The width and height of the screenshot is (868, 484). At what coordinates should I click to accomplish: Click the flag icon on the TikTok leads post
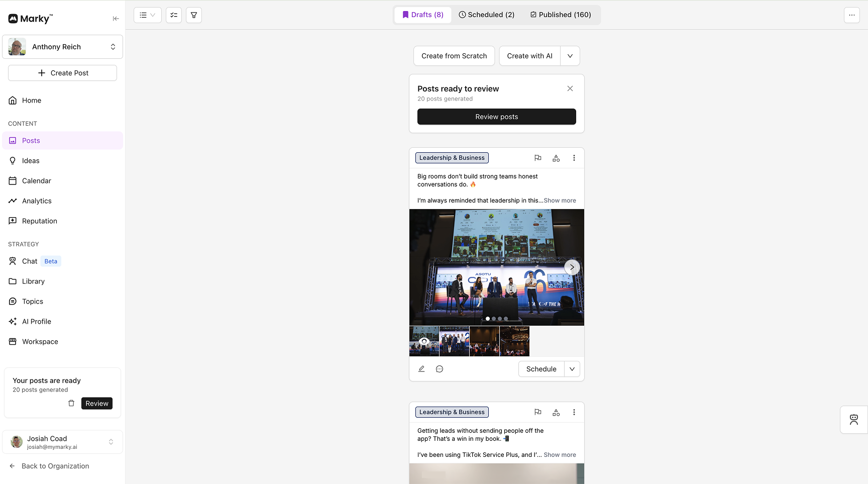[x=538, y=412]
